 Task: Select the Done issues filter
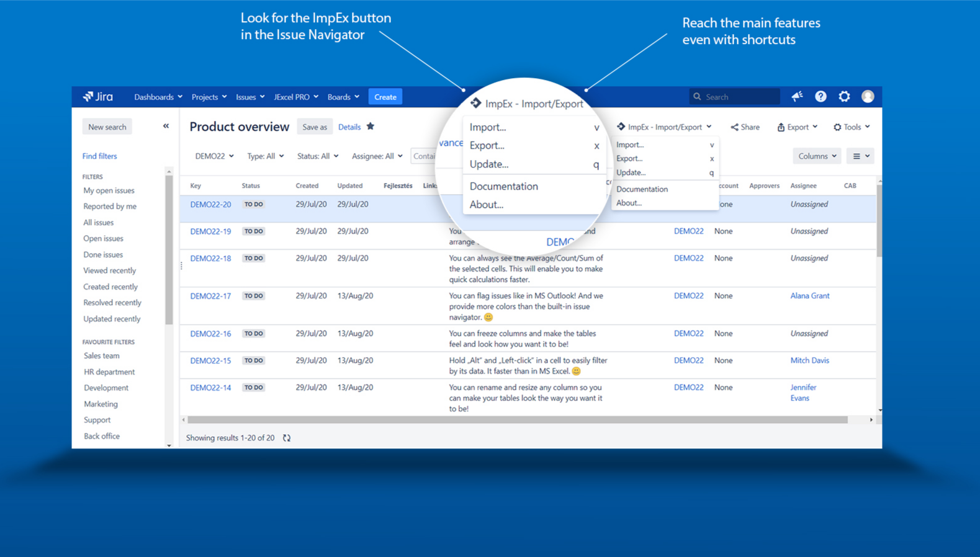click(x=103, y=255)
